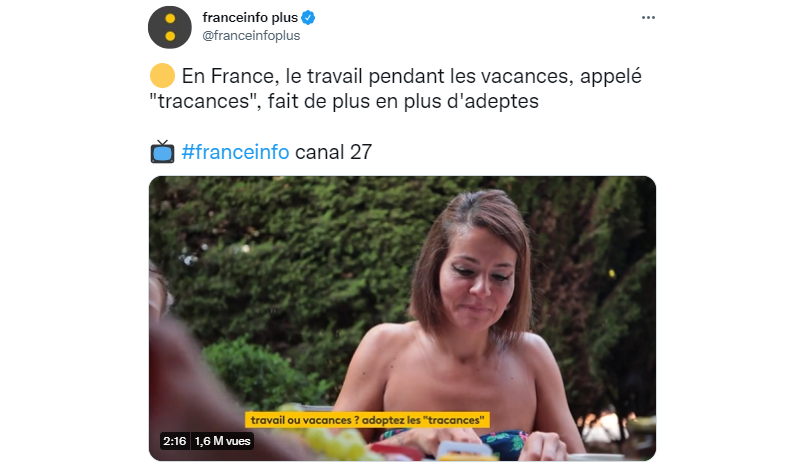Click the television emoji before the hashtag
Image resolution: width=785 pixels, height=472 pixels.
click(162, 152)
